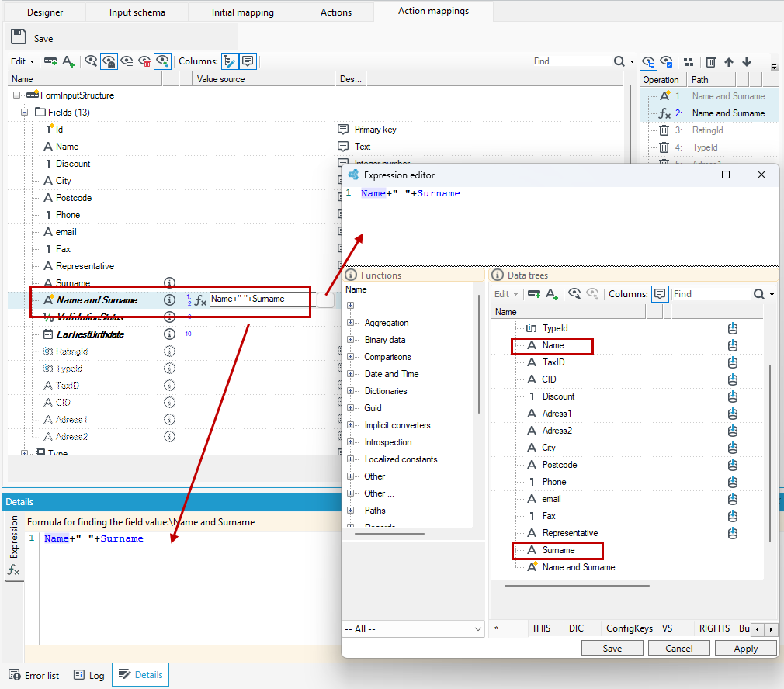Toggle the tree-edit column button beside Columns

click(x=230, y=61)
